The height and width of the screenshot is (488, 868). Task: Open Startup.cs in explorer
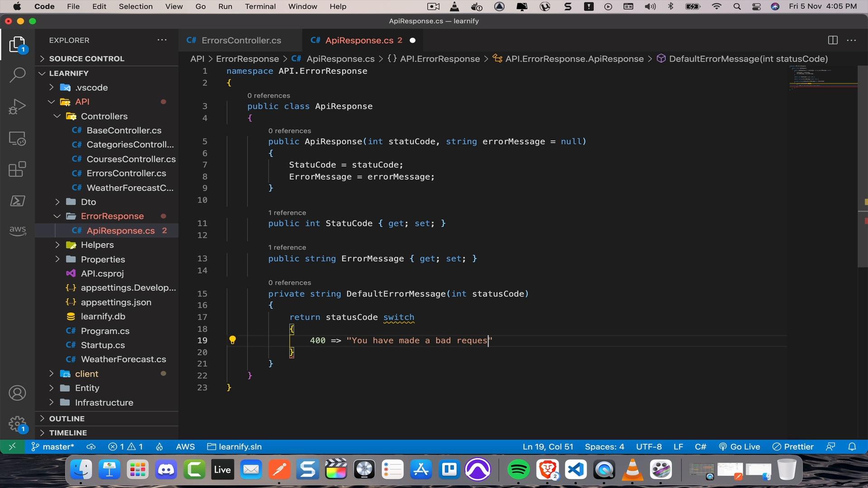pos(107,345)
